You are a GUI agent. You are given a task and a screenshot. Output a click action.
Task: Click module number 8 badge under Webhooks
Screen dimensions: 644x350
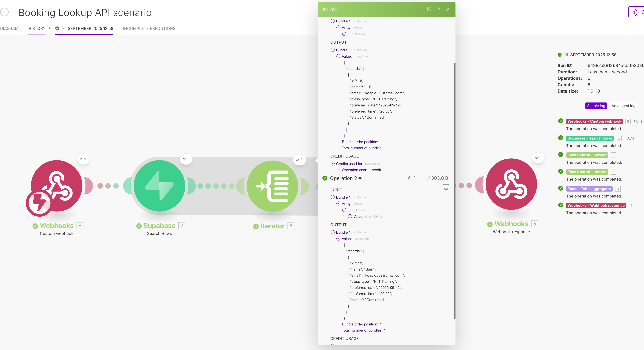click(x=80, y=226)
